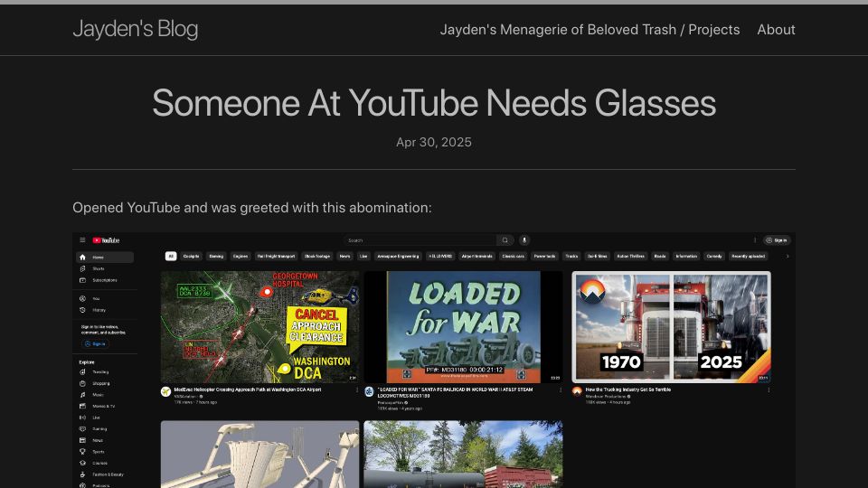Viewport: 868px width, 488px height.
Task: Open Fashion & Beauty in Explore section
Action: pos(105,474)
